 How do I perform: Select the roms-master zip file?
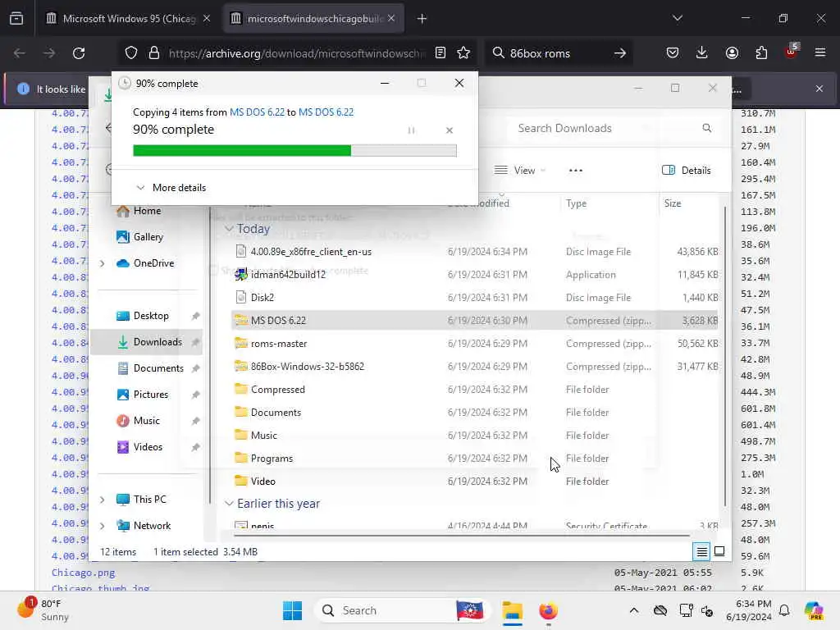[475, 344]
